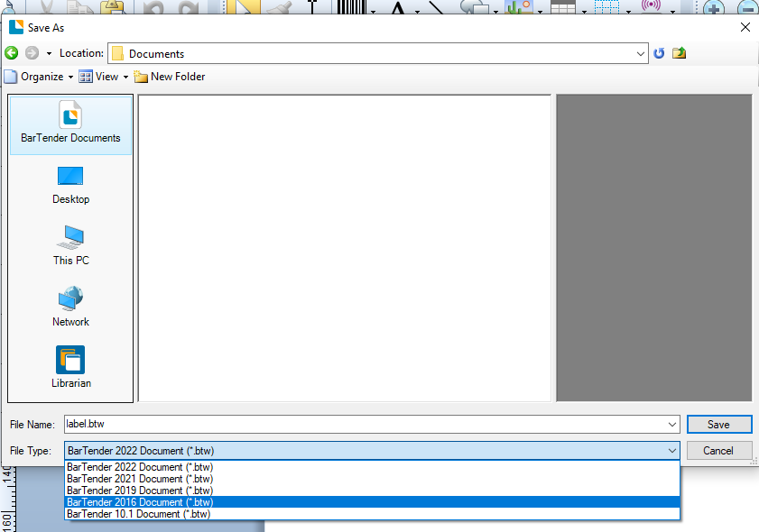Refresh the folder with blue Refresh icon

659,52
